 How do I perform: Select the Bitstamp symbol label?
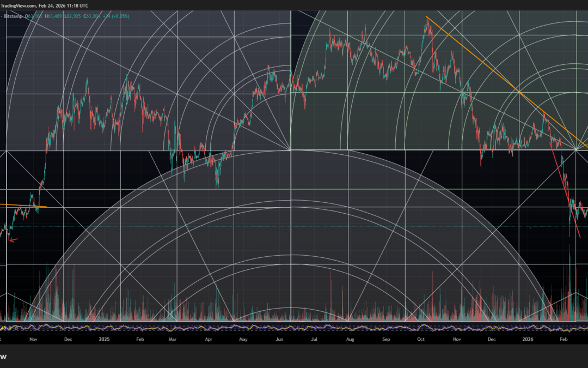[13, 16]
